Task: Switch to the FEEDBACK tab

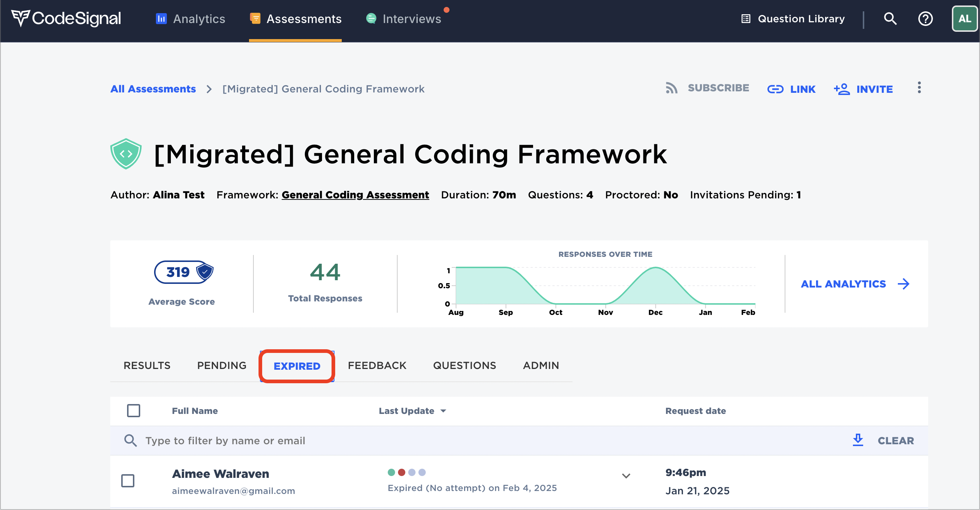Action: 377,365
